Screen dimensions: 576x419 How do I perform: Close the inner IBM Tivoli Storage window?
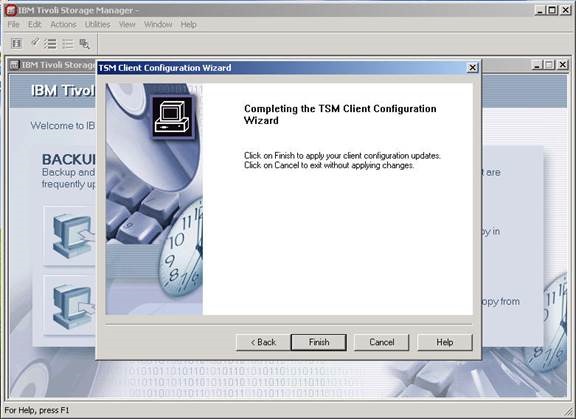(562, 65)
